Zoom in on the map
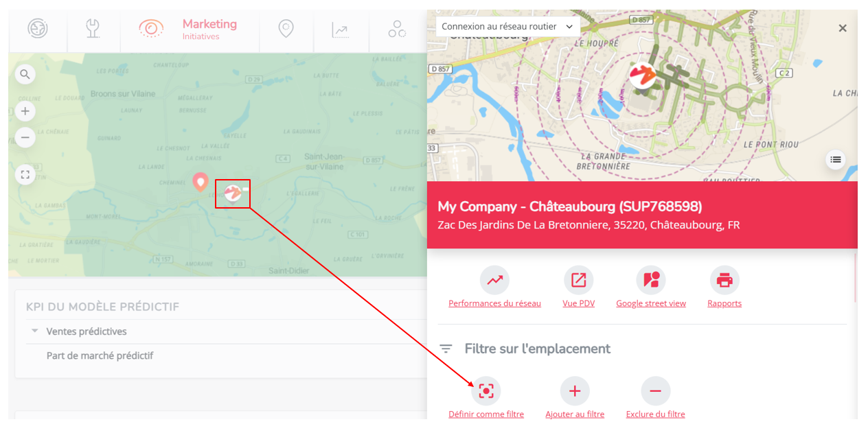 click(x=25, y=111)
